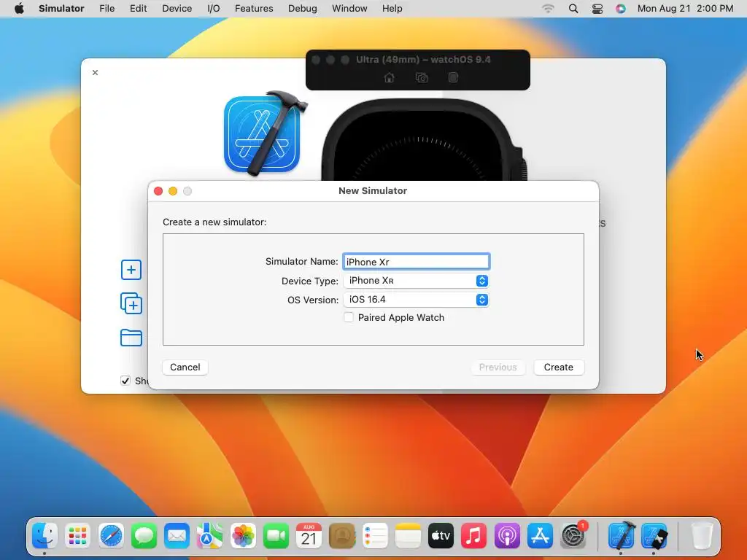Click the clone repository icon in Xcode welcome window

click(131, 304)
